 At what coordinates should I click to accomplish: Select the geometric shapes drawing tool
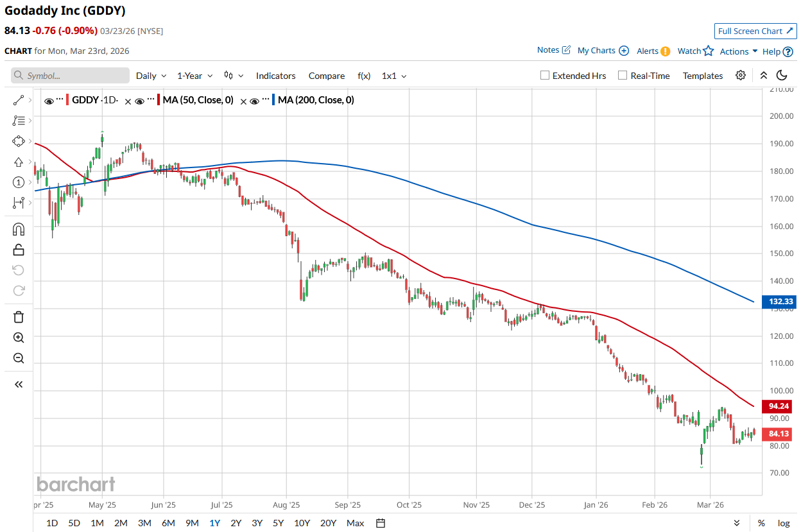point(18,141)
